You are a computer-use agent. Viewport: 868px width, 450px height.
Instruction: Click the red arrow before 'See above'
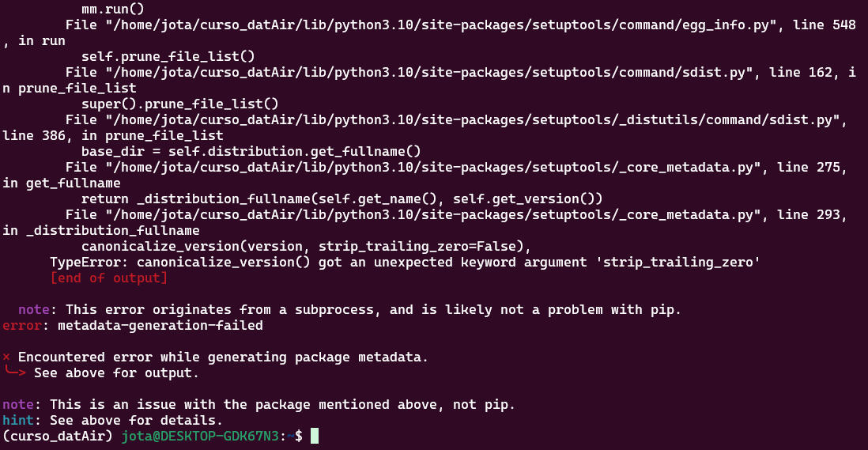point(14,372)
